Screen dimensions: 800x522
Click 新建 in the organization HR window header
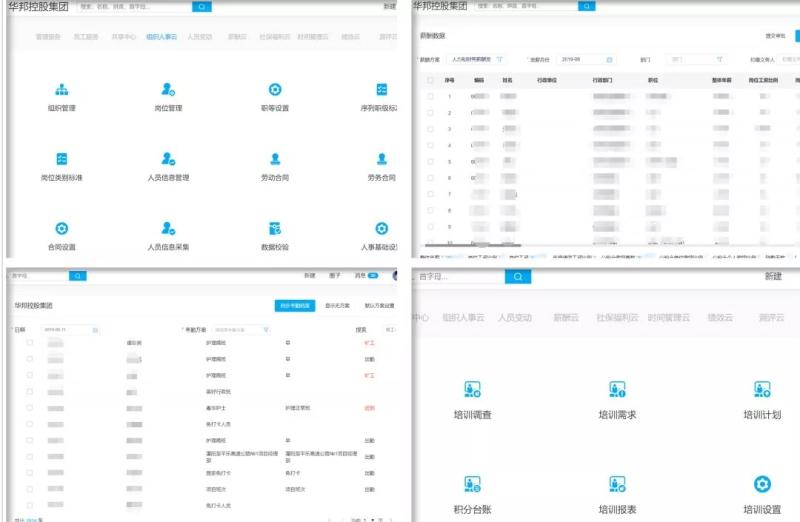click(x=389, y=6)
